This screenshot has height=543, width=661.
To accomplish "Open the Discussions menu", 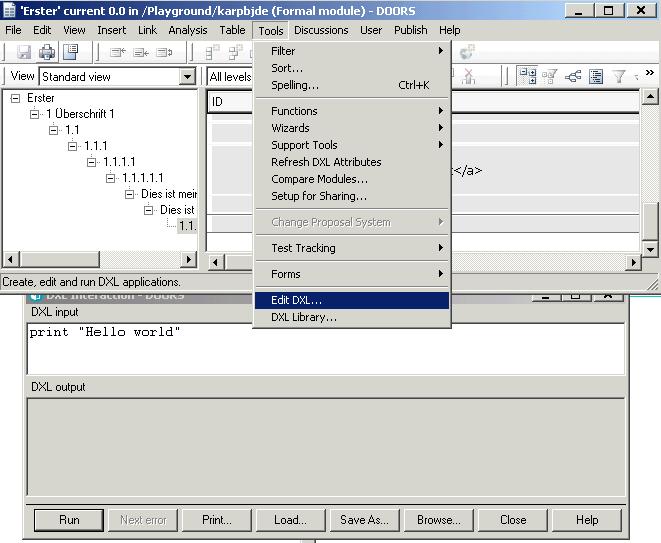I will [x=321, y=30].
